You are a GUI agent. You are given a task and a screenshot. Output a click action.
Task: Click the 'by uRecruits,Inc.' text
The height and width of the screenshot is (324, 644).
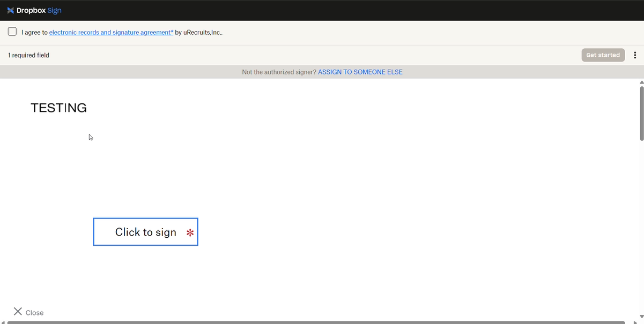click(x=198, y=32)
